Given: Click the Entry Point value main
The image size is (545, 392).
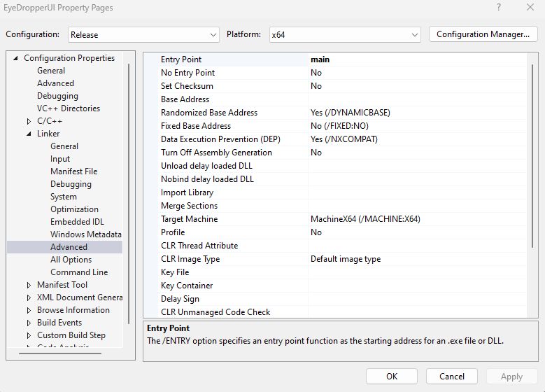Looking at the screenshot, I should point(320,59).
